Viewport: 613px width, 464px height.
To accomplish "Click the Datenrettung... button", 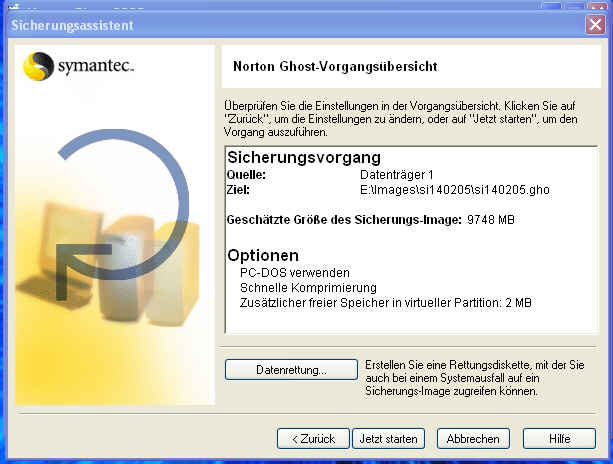I will click(x=291, y=369).
